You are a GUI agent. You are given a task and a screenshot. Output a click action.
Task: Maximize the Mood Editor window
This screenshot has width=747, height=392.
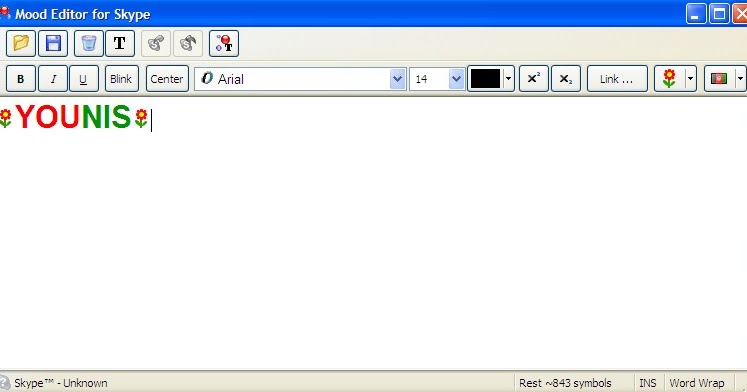(x=719, y=14)
